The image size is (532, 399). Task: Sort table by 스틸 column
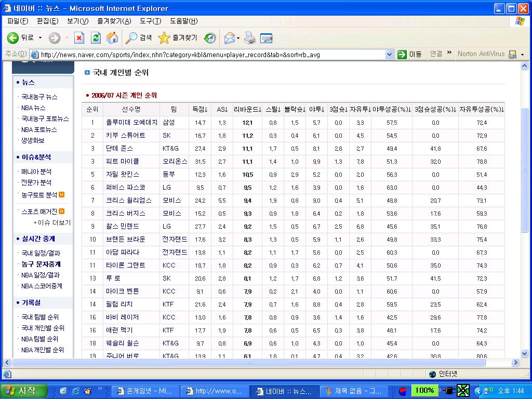[273, 109]
